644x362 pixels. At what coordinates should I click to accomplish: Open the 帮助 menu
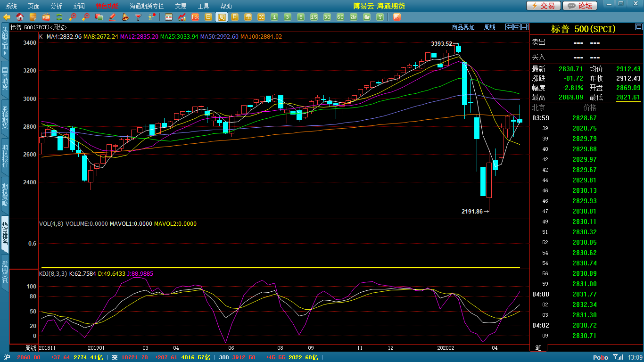click(x=226, y=6)
